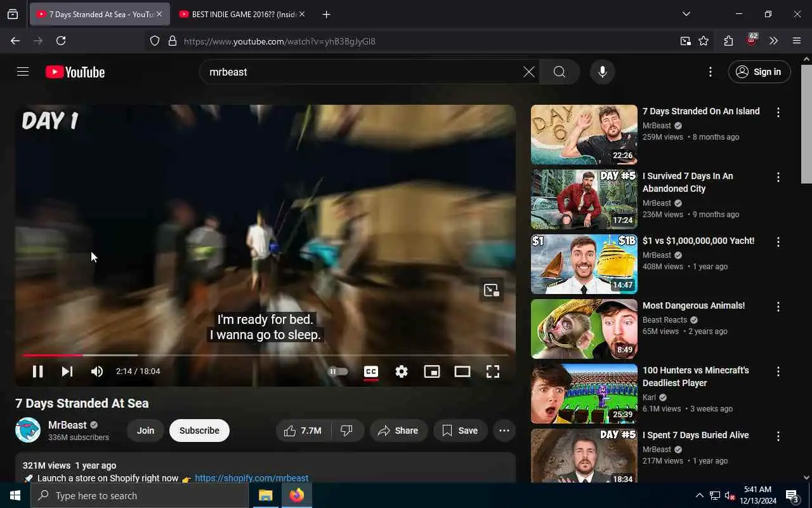Open MrBeast channel avatar
This screenshot has height=508, width=812.
[28, 431]
